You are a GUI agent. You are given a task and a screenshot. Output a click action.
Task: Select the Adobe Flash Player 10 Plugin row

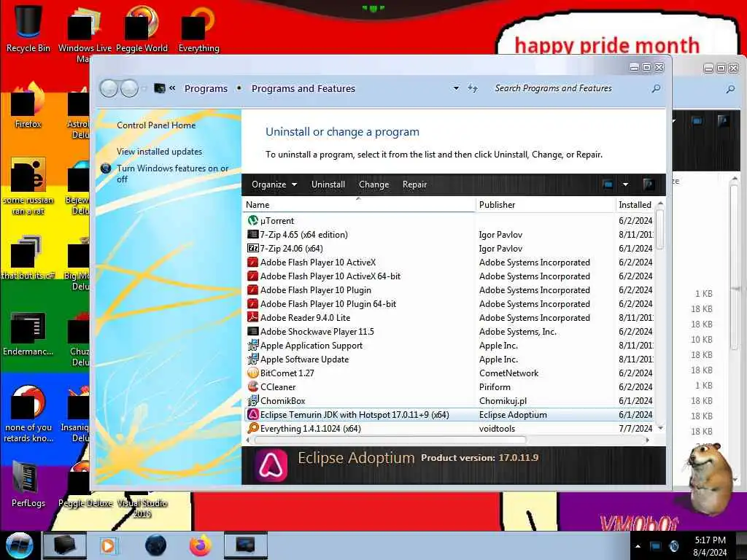pos(449,290)
